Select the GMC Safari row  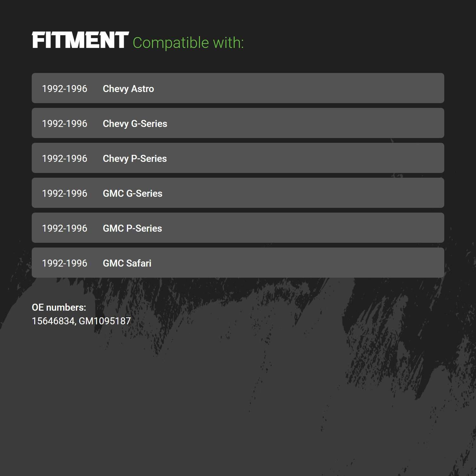(238, 262)
